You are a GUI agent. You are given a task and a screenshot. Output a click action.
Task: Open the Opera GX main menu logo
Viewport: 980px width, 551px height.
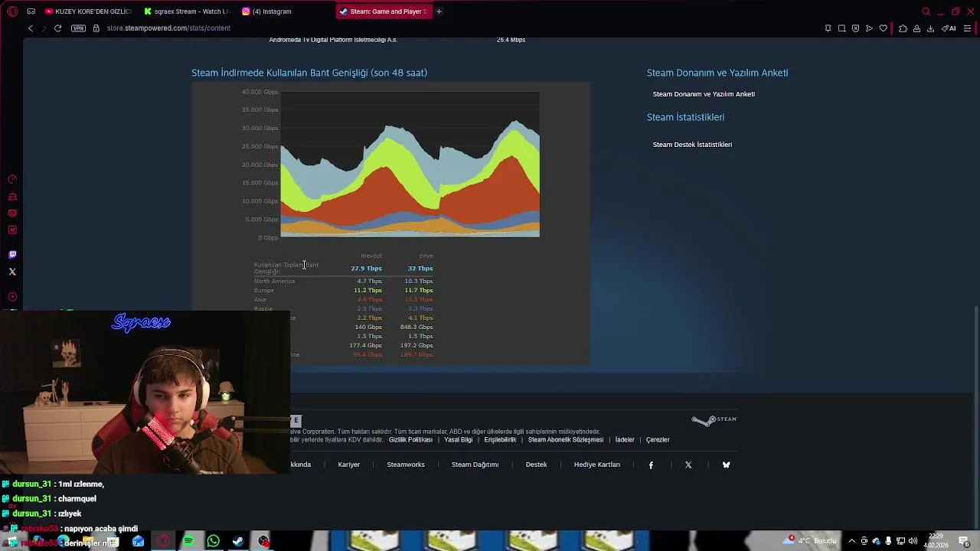12,11
